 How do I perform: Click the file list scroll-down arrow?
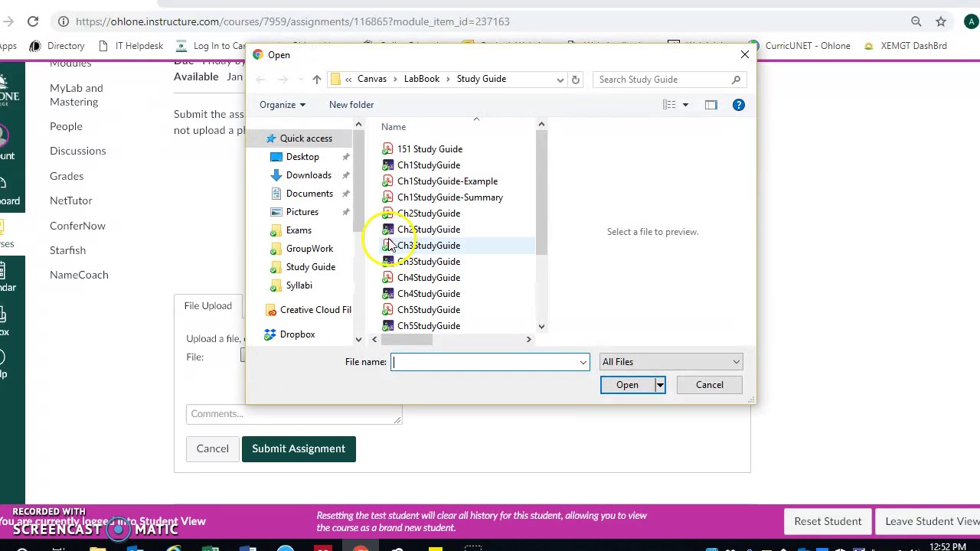[x=541, y=327]
